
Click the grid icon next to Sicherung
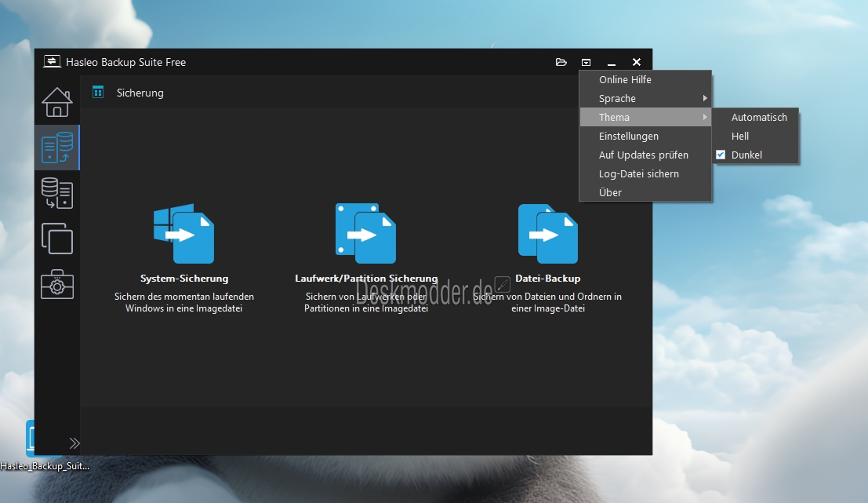(98, 92)
